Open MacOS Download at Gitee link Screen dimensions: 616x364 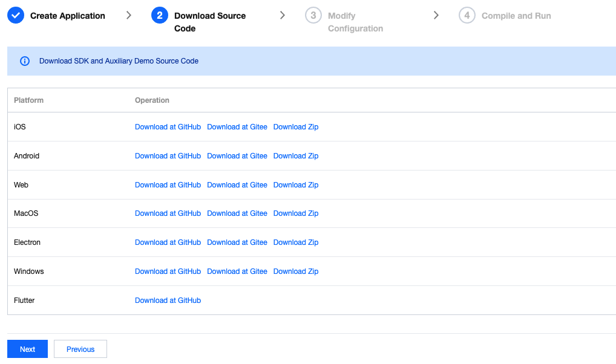coord(237,213)
